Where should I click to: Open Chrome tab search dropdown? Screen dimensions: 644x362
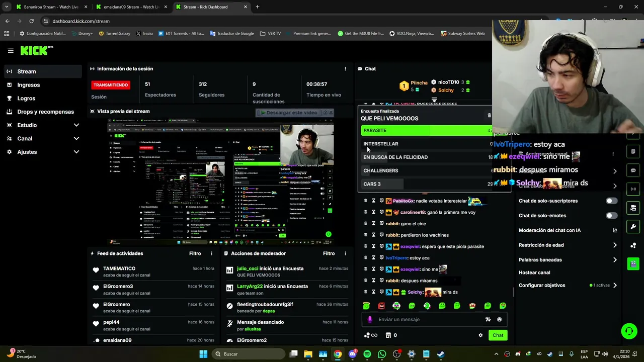point(7,7)
